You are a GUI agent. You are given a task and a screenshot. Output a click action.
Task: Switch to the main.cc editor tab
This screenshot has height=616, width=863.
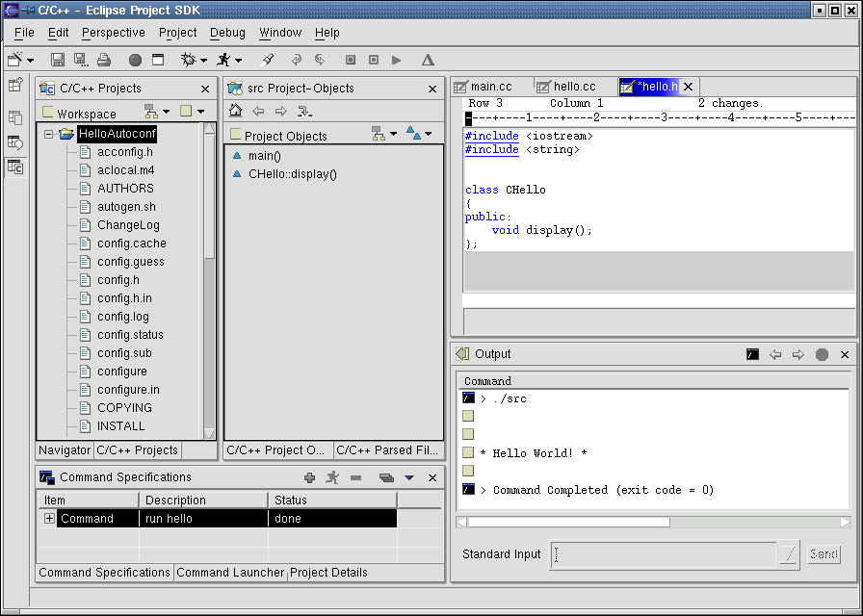[x=490, y=87]
